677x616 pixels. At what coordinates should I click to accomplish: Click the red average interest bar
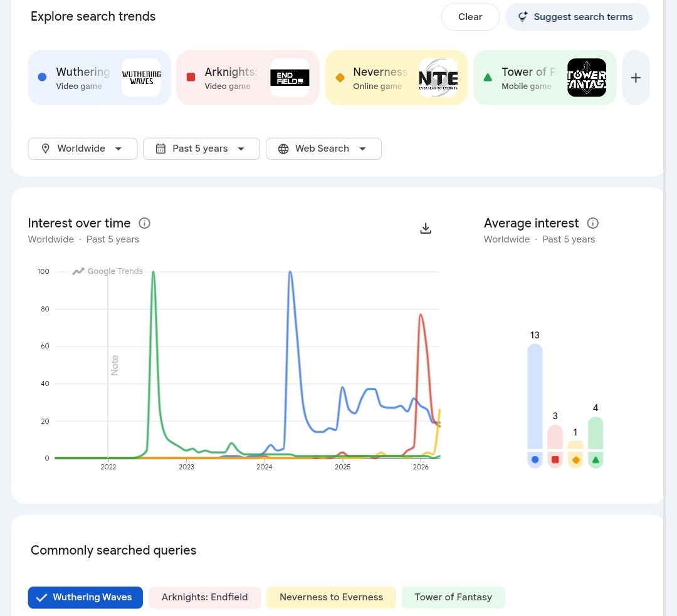(555, 446)
